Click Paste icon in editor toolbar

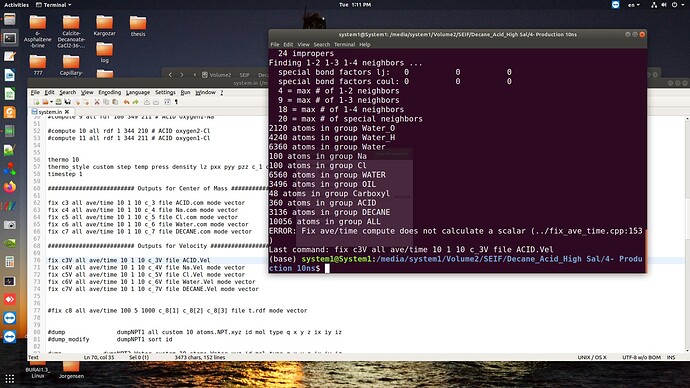tap(115, 102)
